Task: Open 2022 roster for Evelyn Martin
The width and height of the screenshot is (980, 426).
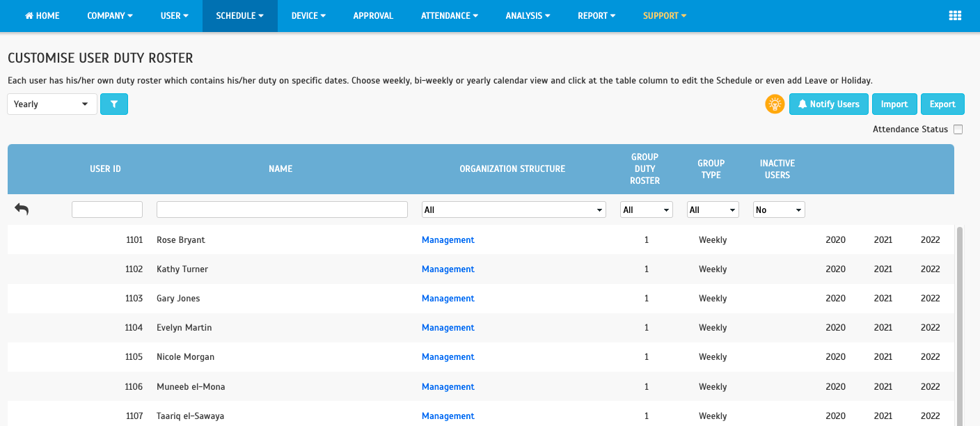Action: pos(930,327)
